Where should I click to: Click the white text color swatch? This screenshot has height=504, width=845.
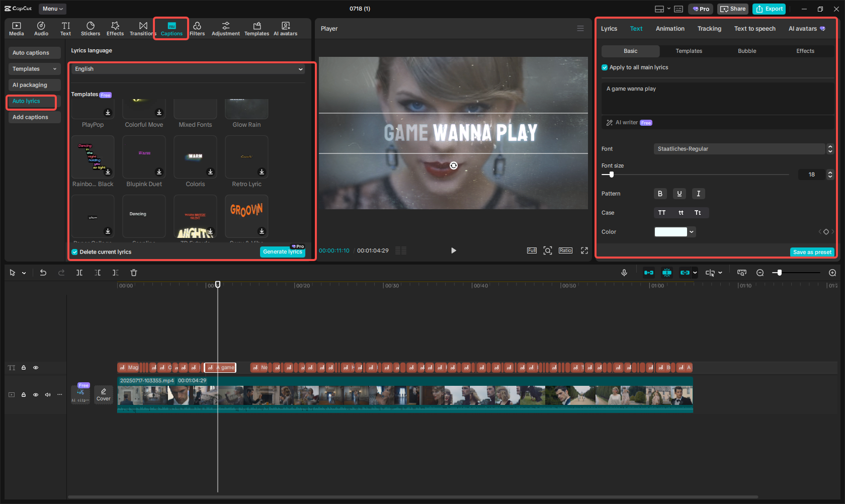670,232
